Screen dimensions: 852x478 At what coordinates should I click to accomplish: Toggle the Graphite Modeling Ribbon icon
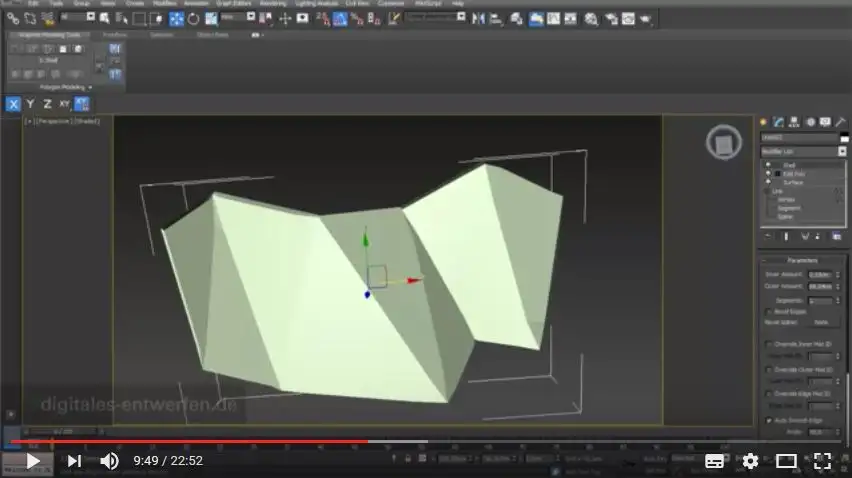tap(536, 19)
